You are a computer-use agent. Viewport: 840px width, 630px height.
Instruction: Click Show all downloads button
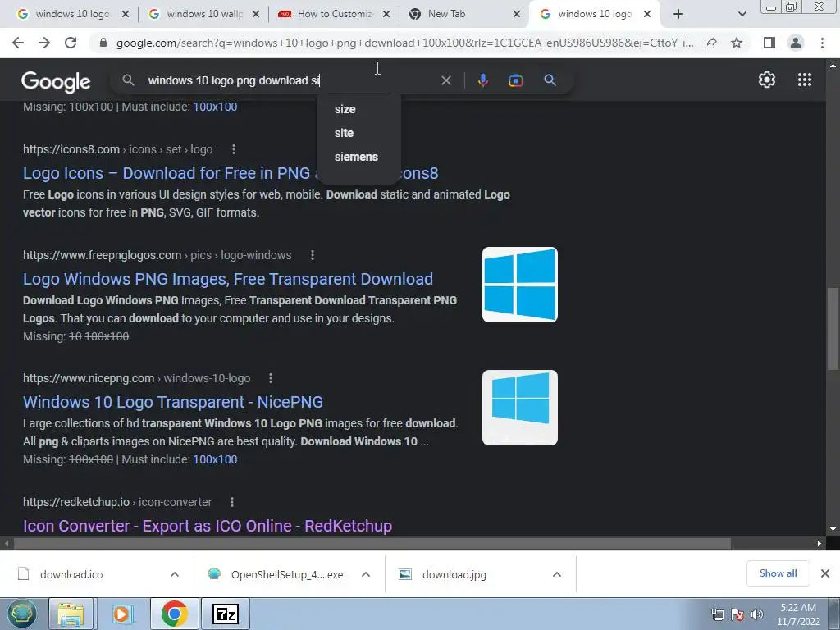778,573
